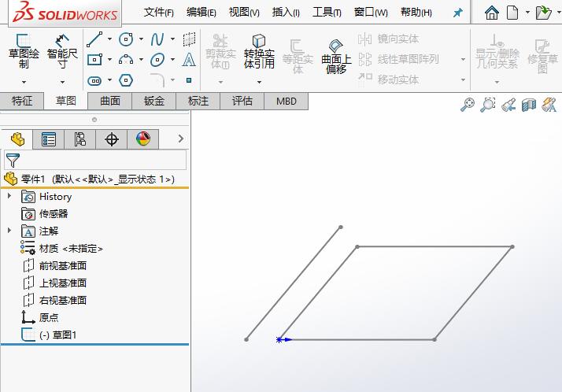Open the Circle tool dropdown arrow
This screenshot has width=562, height=392.
[x=141, y=39]
